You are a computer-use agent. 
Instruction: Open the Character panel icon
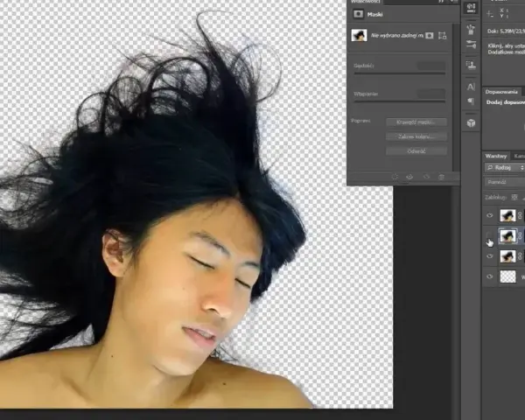[471, 87]
